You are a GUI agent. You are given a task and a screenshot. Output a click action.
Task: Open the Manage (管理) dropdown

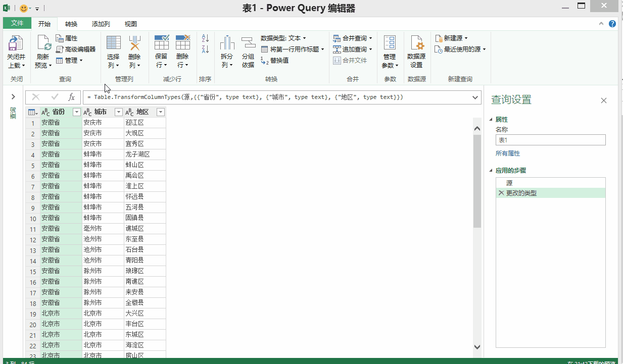click(x=69, y=60)
